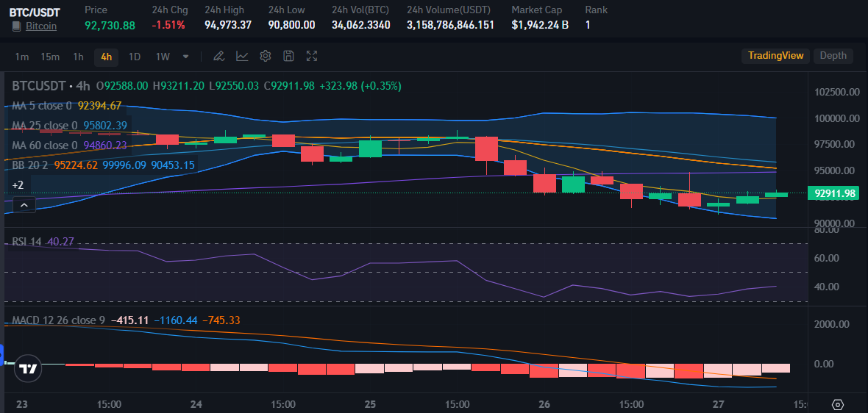Switch to TradingView chart view

pos(775,55)
